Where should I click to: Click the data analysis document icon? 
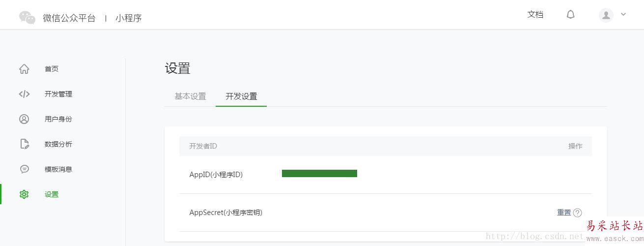(x=24, y=144)
